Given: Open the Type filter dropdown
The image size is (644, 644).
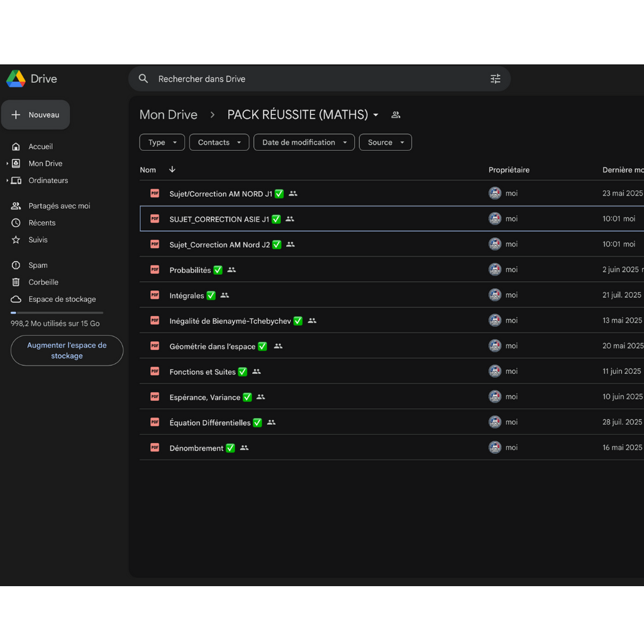Looking at the screenshot, I should (162, 142).
